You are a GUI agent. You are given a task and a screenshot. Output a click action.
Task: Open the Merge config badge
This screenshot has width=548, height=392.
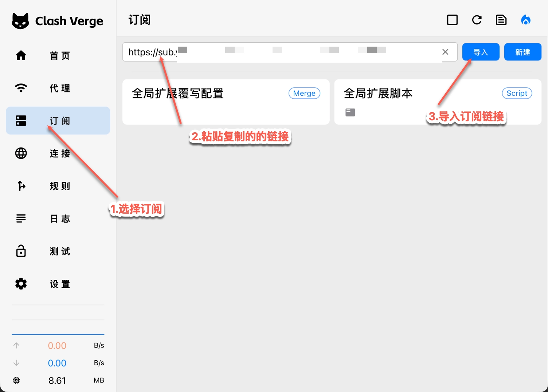pos(304,93)
